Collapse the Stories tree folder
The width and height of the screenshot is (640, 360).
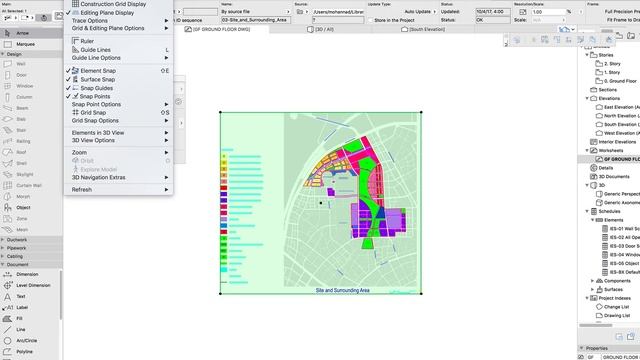coord(587,55)
